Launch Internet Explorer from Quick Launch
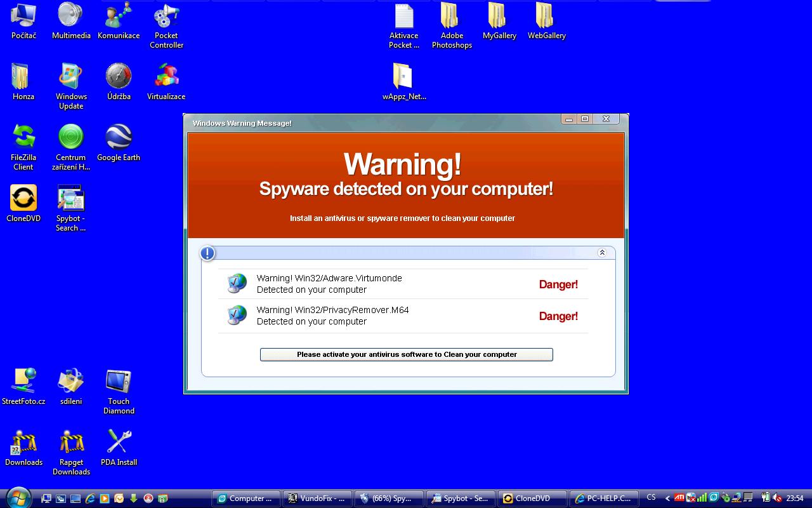Image resolution: width=812 pixels, height=508 pixels. pos(90,498)
